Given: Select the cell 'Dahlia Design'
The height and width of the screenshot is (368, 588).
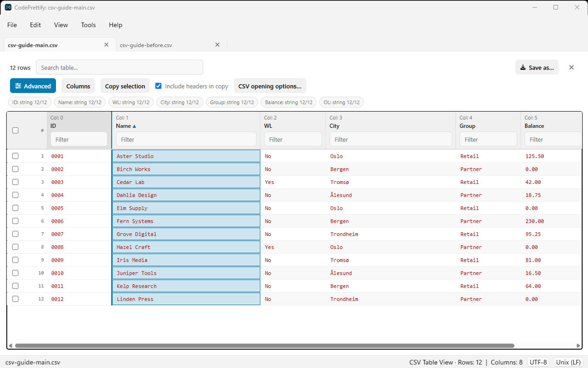Looking at the screenshot, I should click(x=186, y=195).
